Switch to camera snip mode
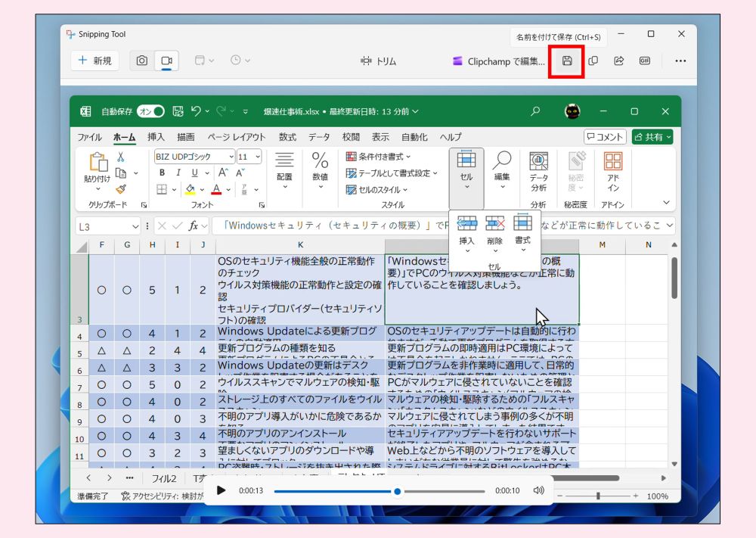This screenshot has width=756, height=538. click(x=141, y=61)
